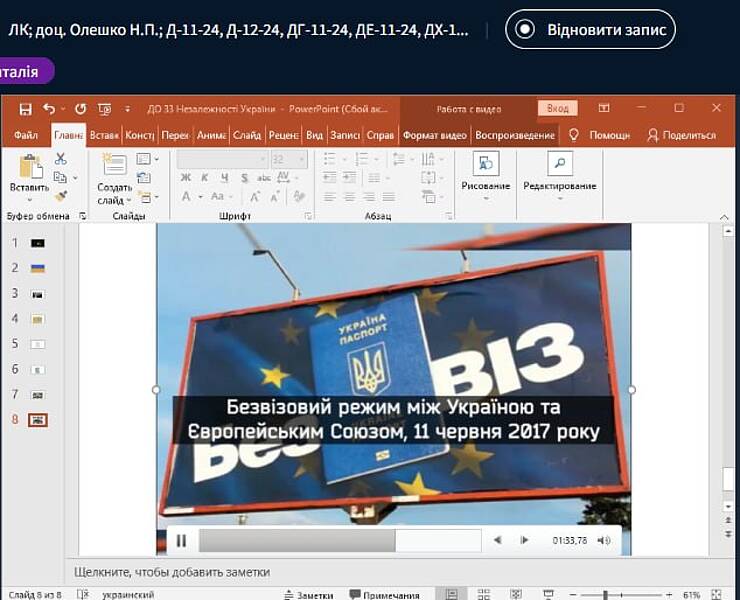The image size is (740, 600).
Task: Open the font size box showing 32
Action: coord(289,160)
